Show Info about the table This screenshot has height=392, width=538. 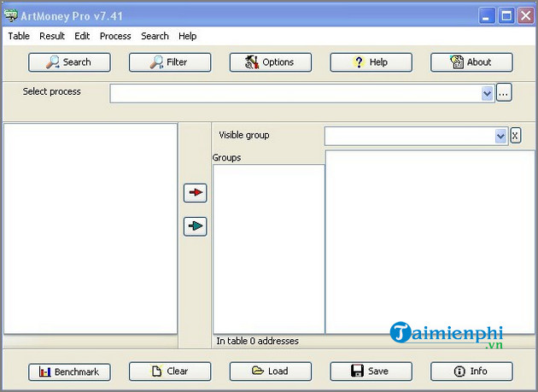point(471,371)
